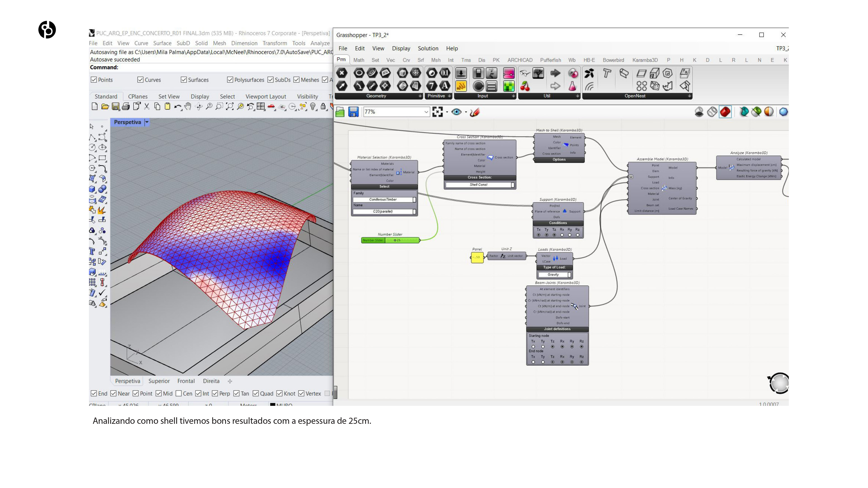The height and width of the screenshot is (488, 868).
Task: Click the Rhino print icon
Action: (x=126, y=107)
